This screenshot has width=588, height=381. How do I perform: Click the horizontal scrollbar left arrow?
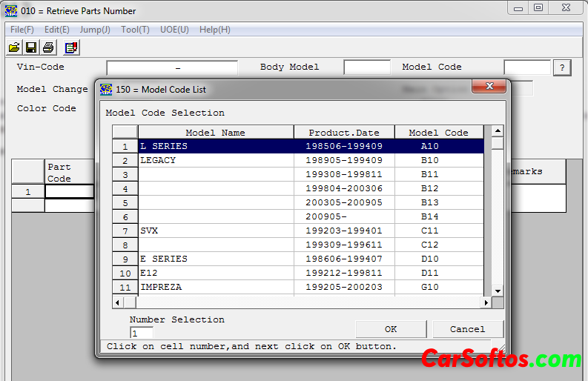point(117,302)
